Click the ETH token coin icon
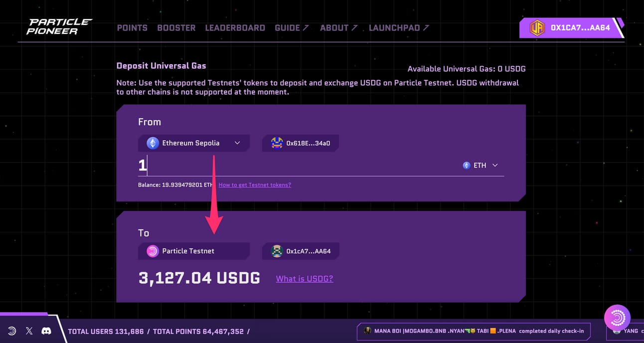 point(467,165)
